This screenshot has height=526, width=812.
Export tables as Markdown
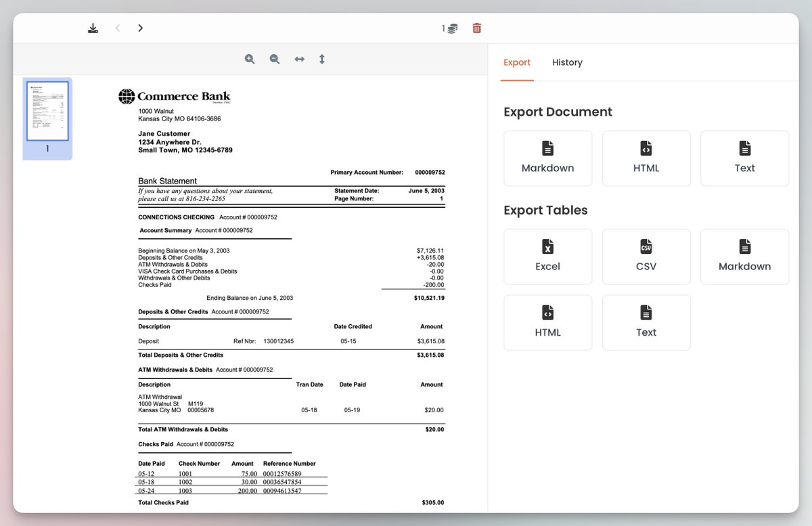[x=744, y=256]
